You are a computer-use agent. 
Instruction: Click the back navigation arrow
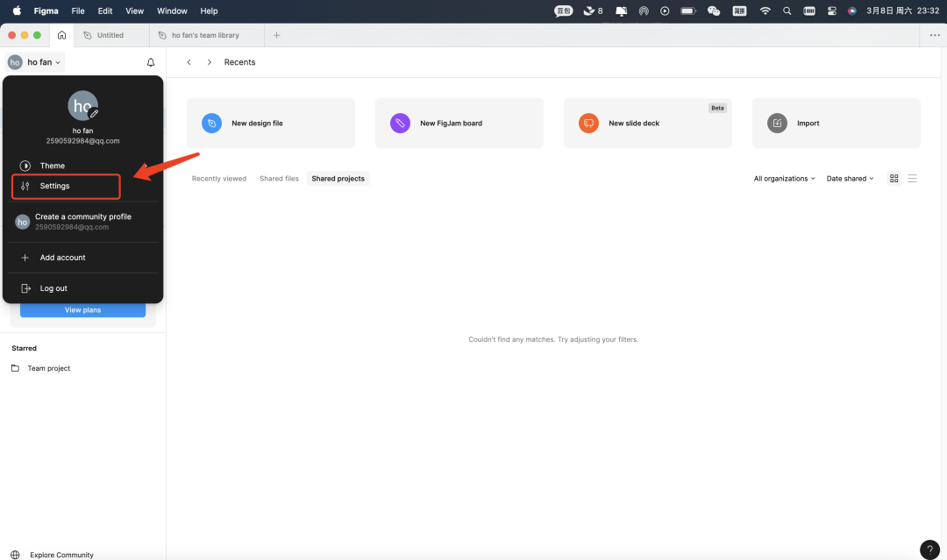coord(189,62)
